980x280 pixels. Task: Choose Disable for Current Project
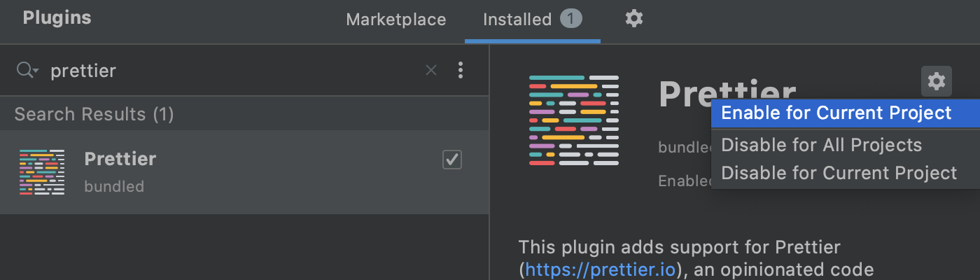[845, 173]
